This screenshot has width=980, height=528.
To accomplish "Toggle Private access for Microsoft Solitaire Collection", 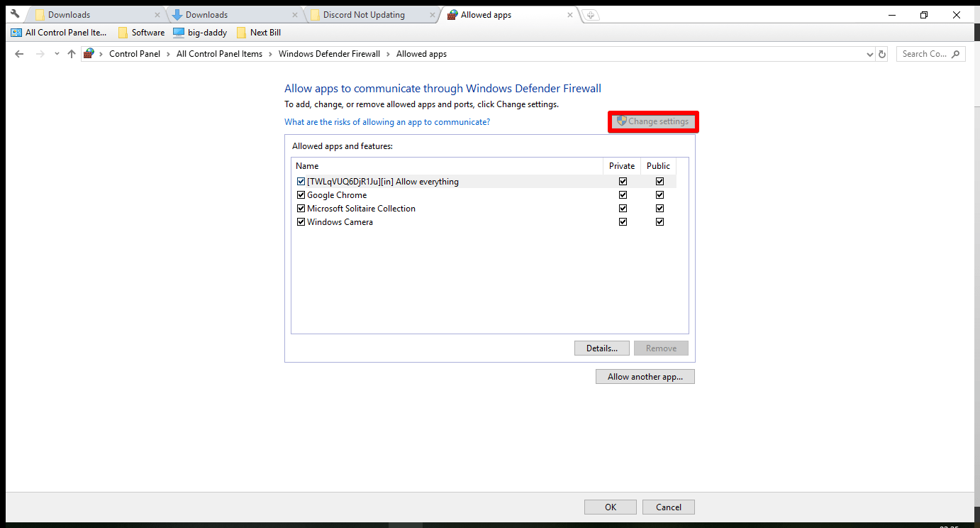I will (623, 208).
